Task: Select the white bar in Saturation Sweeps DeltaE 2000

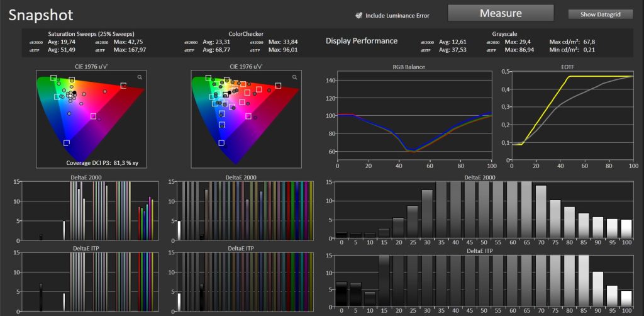Action: [64, 230]
